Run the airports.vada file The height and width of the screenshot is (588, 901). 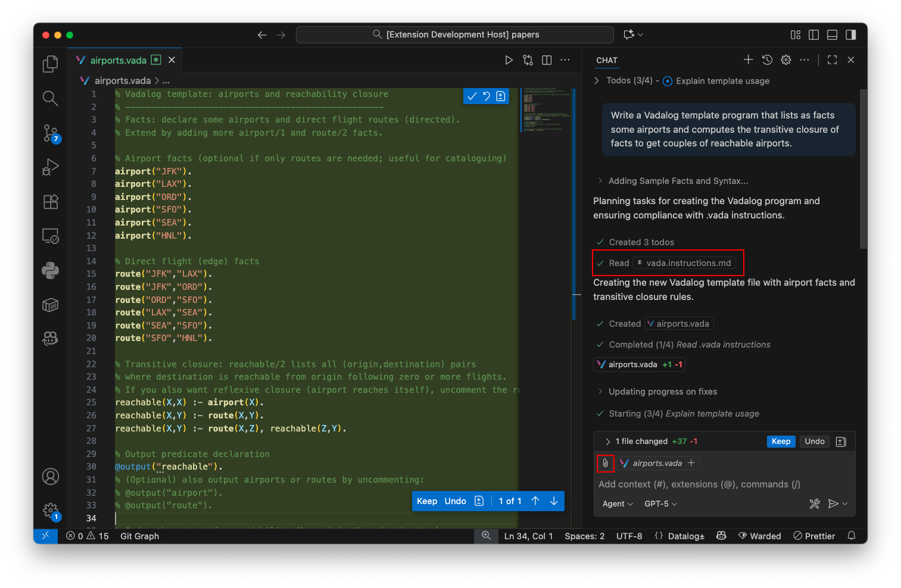pos(509,60)
